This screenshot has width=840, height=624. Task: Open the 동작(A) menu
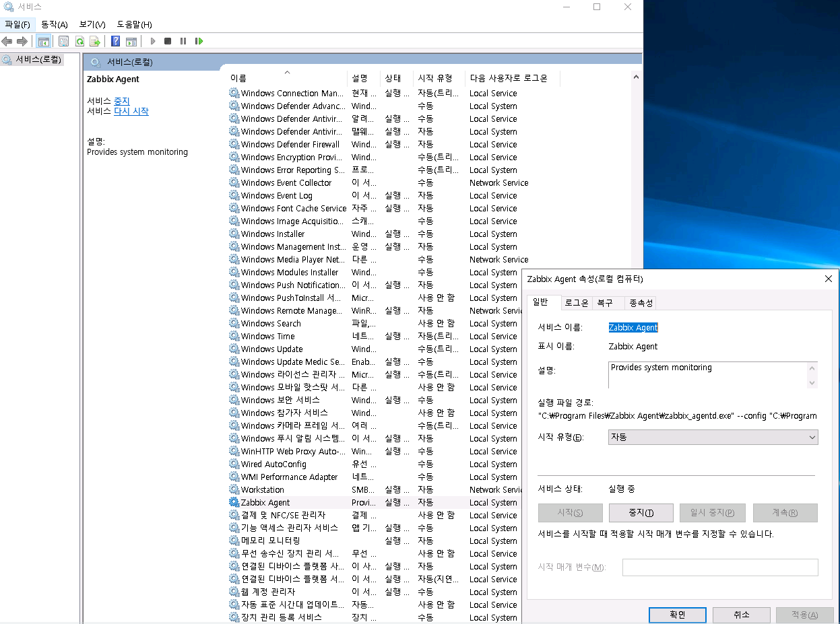click(55, 24)
